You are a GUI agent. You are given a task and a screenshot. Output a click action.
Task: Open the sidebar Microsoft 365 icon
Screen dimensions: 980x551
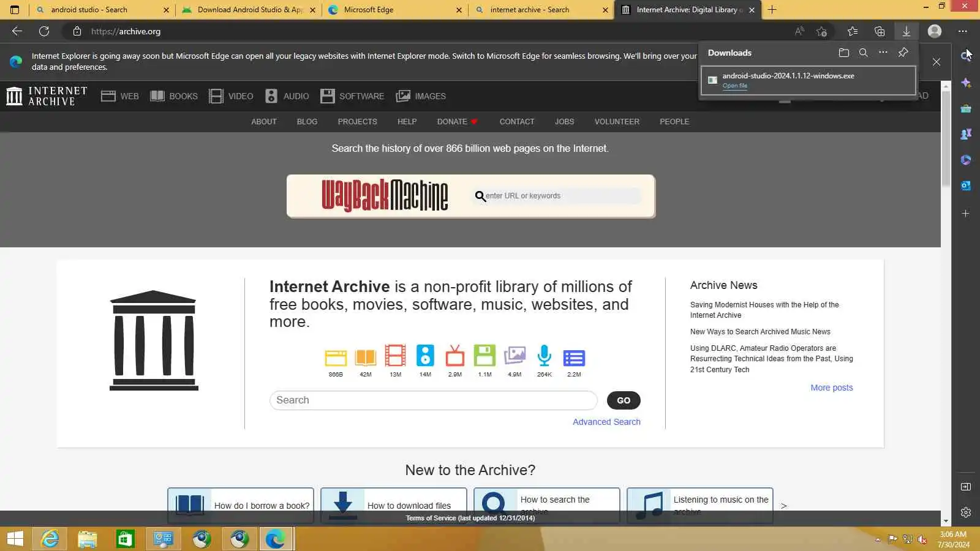tap(966, 160)
